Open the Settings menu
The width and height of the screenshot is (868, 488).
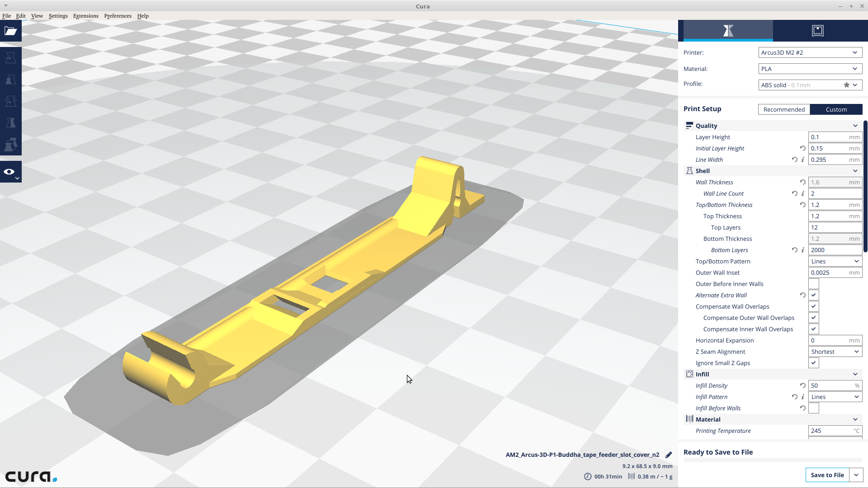point(58,16)
